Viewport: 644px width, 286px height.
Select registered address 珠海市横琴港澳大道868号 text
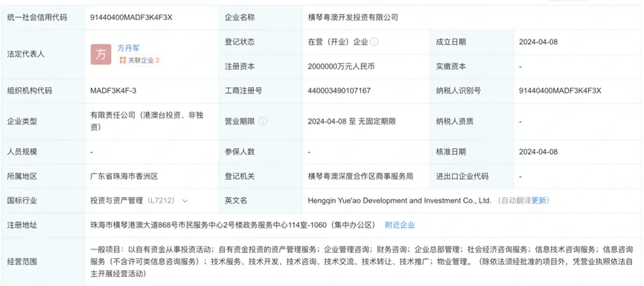click(x=233, y=225)
